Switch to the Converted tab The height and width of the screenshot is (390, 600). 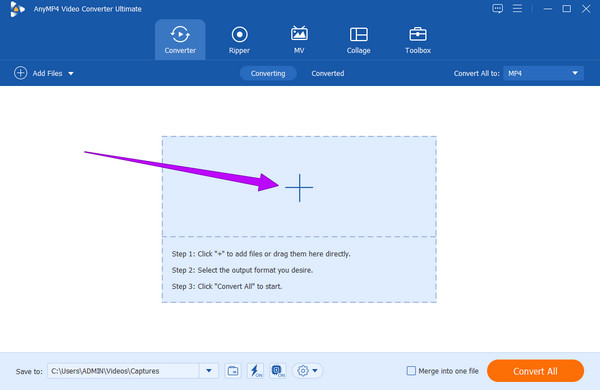click(328, 73)
